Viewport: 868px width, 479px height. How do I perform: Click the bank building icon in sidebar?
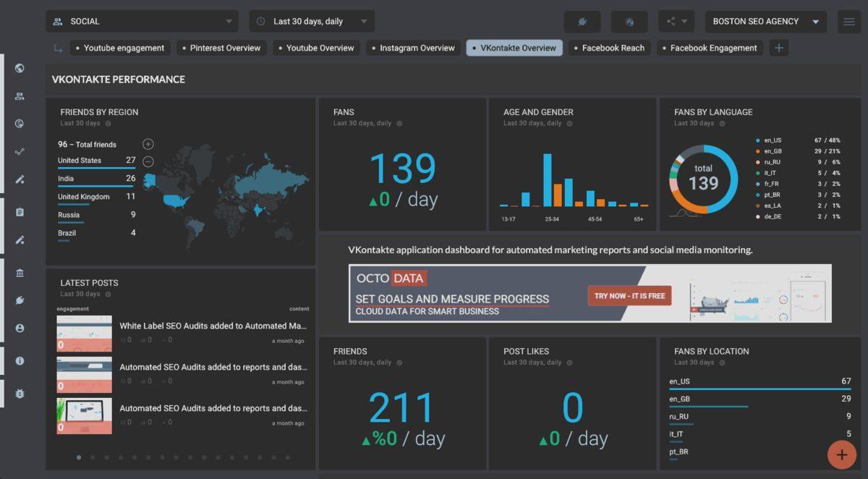pyautogui.click(x=20, y=273)
